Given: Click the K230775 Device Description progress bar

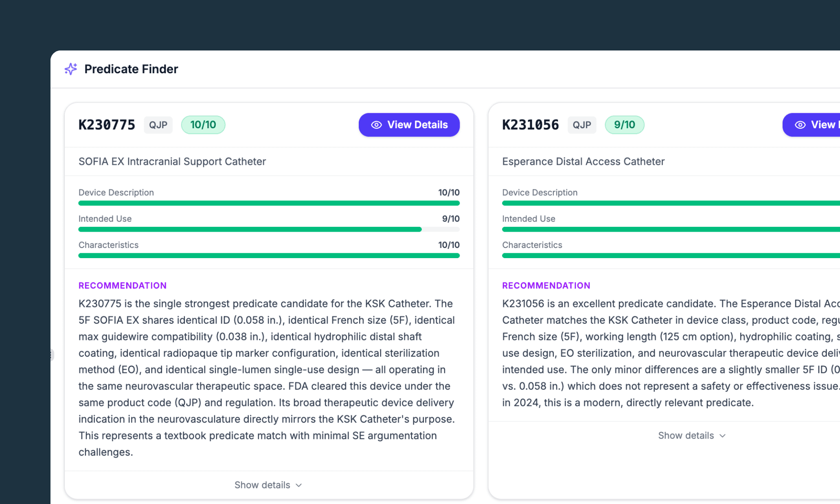Looking at the screenshot, I should tap(269, 203).
